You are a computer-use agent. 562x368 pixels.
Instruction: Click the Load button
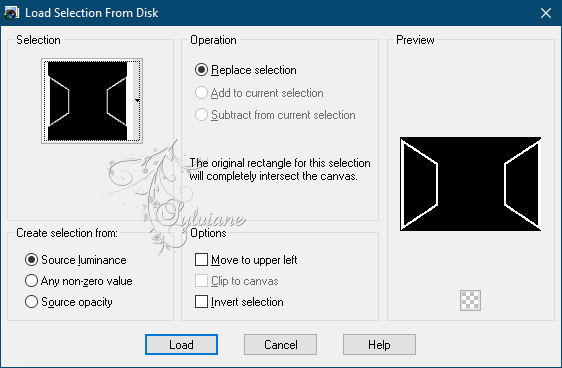(181, 345)
